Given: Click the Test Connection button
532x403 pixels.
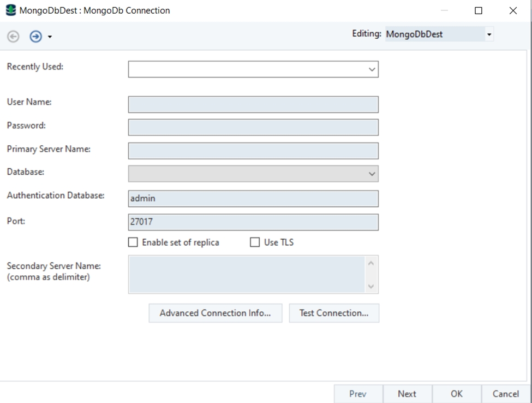Looking at the screenshot, I should click(334, 313).
